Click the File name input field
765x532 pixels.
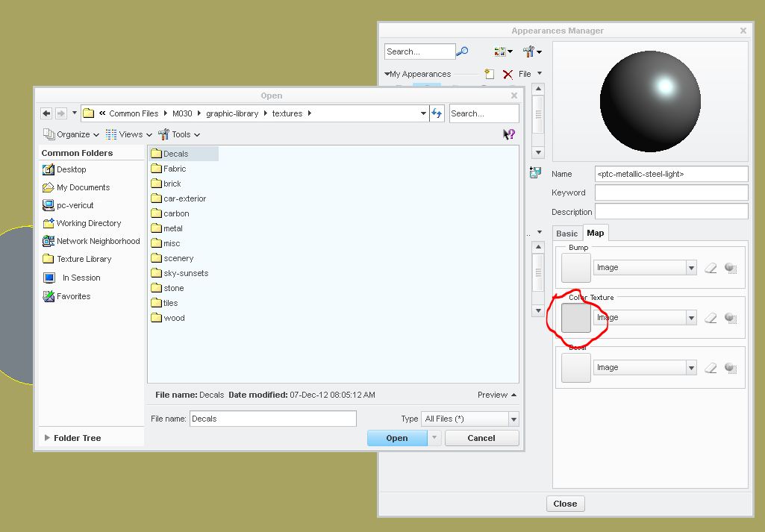pos(272,419)
